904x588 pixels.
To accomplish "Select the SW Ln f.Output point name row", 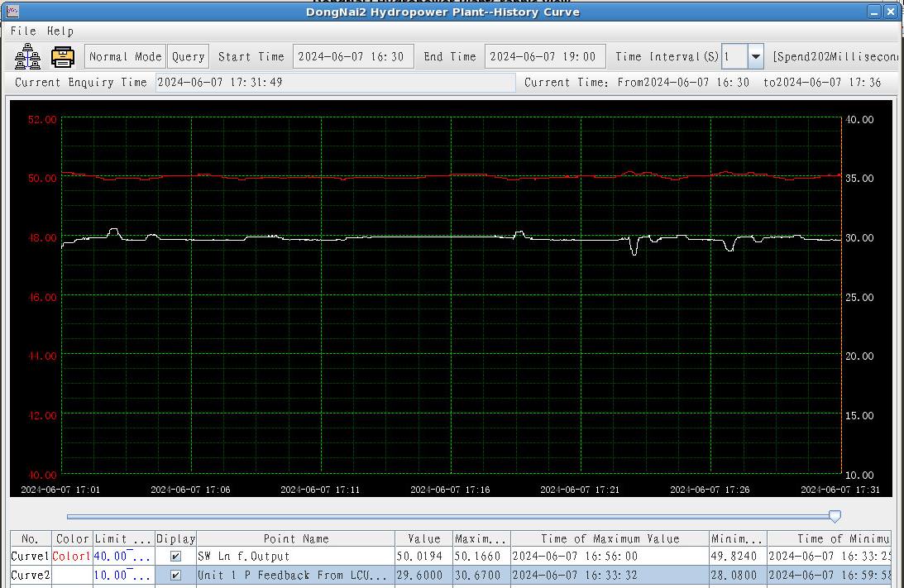I will pos(294,557).
